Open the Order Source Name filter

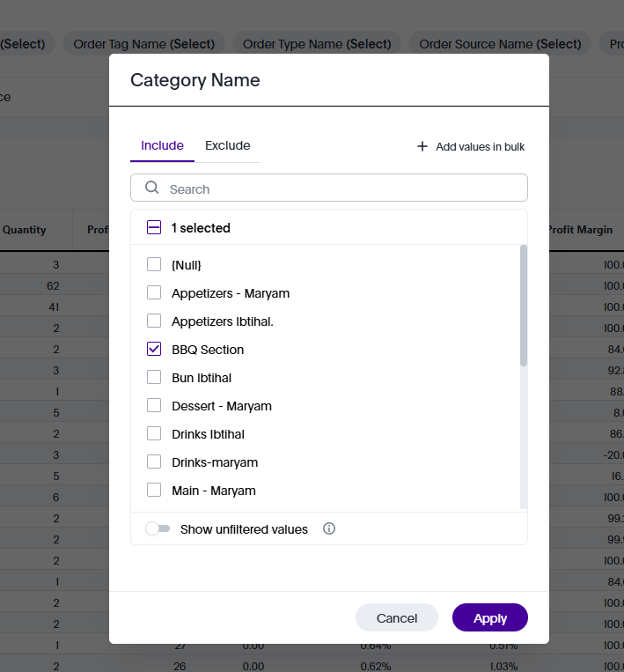(500, 44)
